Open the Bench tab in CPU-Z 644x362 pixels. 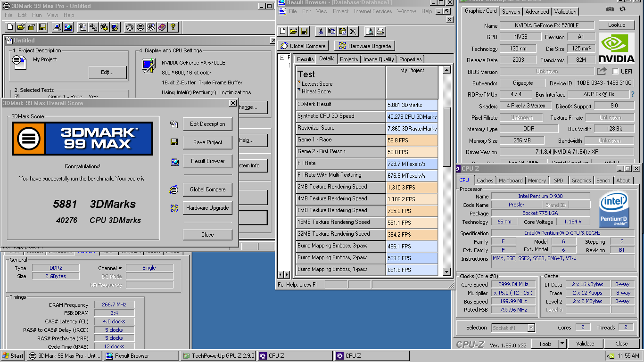click(603, 181)
